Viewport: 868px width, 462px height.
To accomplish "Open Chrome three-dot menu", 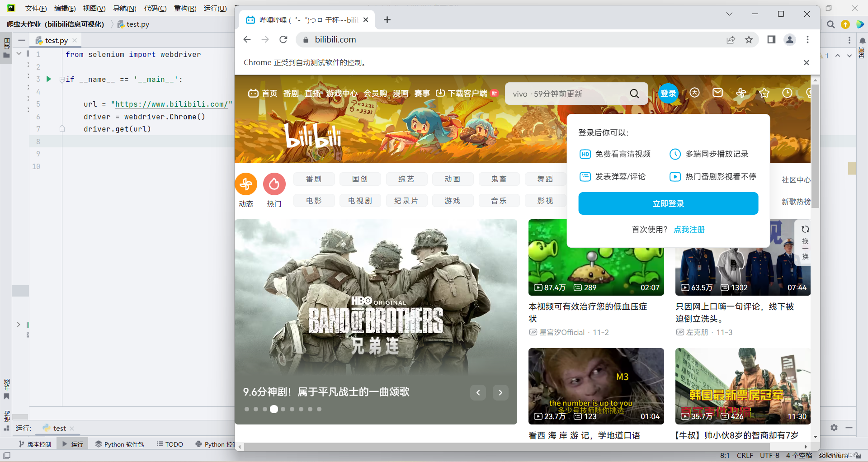I will pyautogui.click(x=807, y=40).
